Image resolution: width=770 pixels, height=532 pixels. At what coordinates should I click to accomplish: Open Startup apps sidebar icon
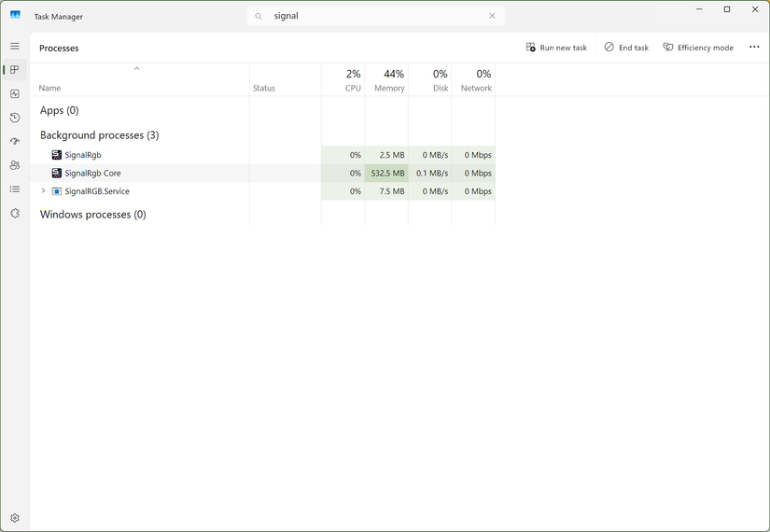point(15,142)
